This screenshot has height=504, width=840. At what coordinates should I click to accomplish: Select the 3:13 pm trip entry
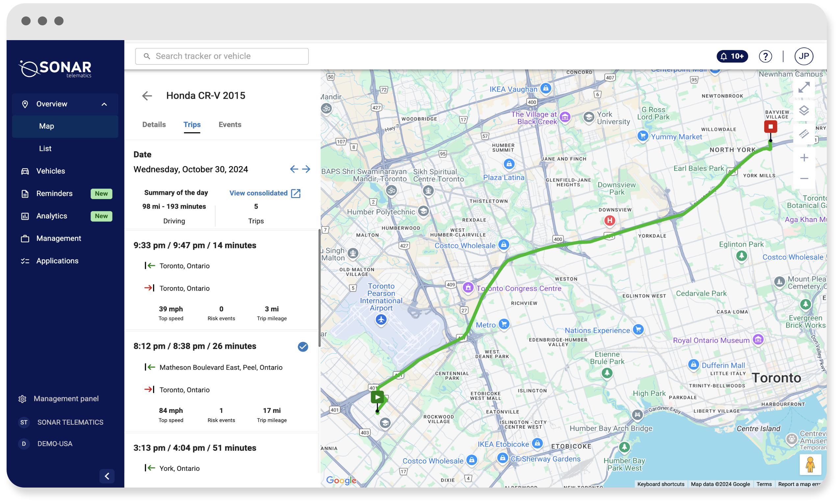195,448
